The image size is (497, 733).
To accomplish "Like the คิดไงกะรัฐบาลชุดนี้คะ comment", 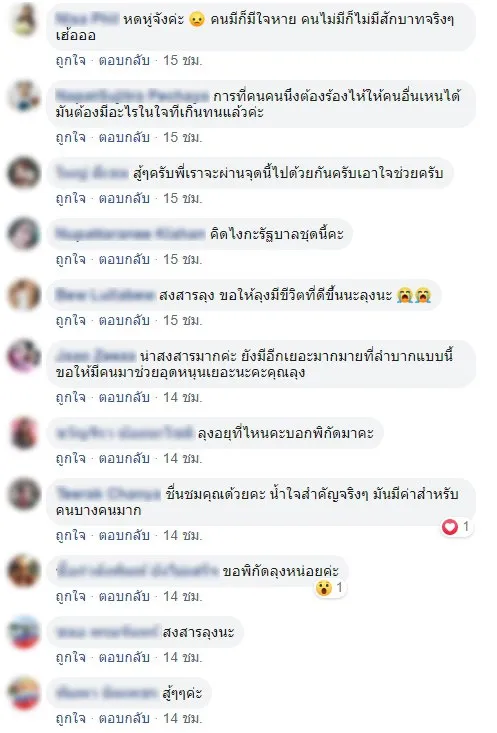I will [x=71, y=259].
